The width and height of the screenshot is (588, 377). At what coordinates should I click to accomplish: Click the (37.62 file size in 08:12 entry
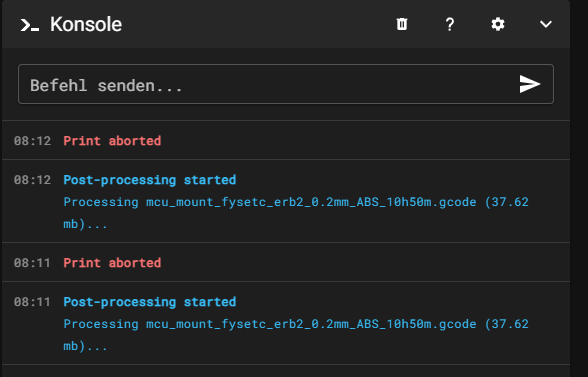tap(507, 202)
